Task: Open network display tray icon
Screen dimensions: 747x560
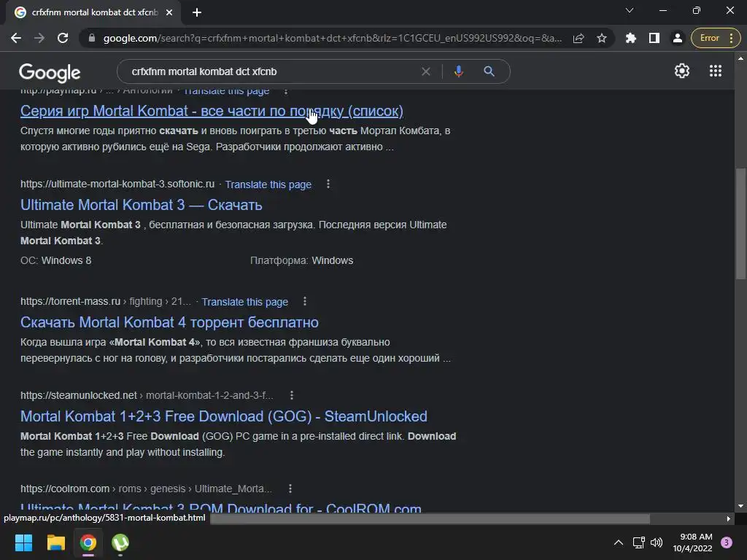Action: (638, 542)
